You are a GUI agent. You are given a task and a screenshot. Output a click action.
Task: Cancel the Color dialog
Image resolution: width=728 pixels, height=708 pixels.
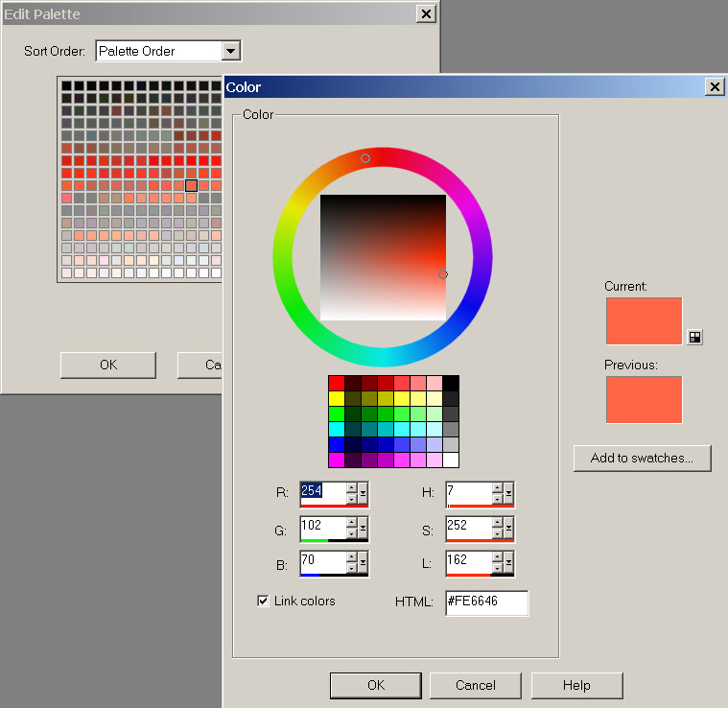[x=476, y=685]
